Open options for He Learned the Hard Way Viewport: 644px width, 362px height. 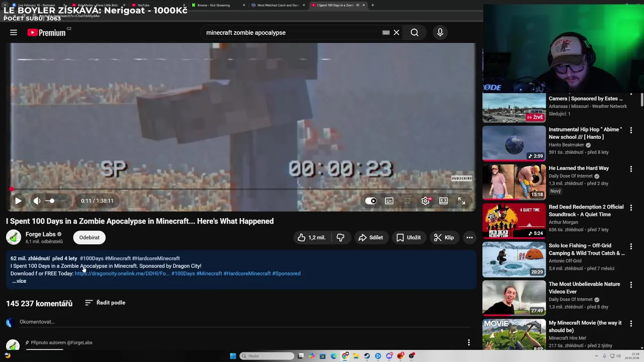(x=631, y=169)
